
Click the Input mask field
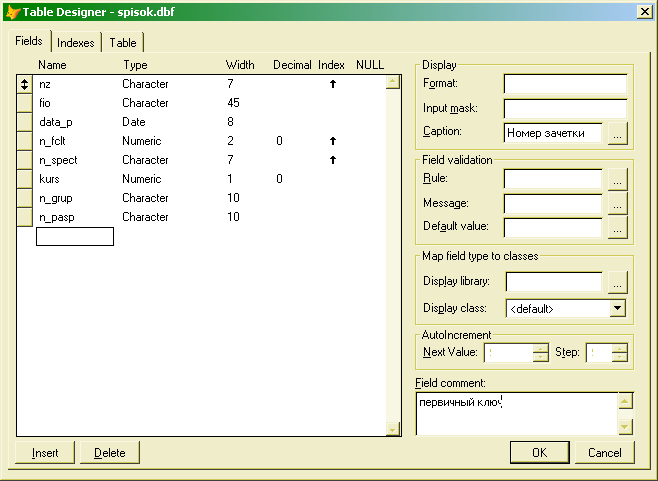click(564, 107)
